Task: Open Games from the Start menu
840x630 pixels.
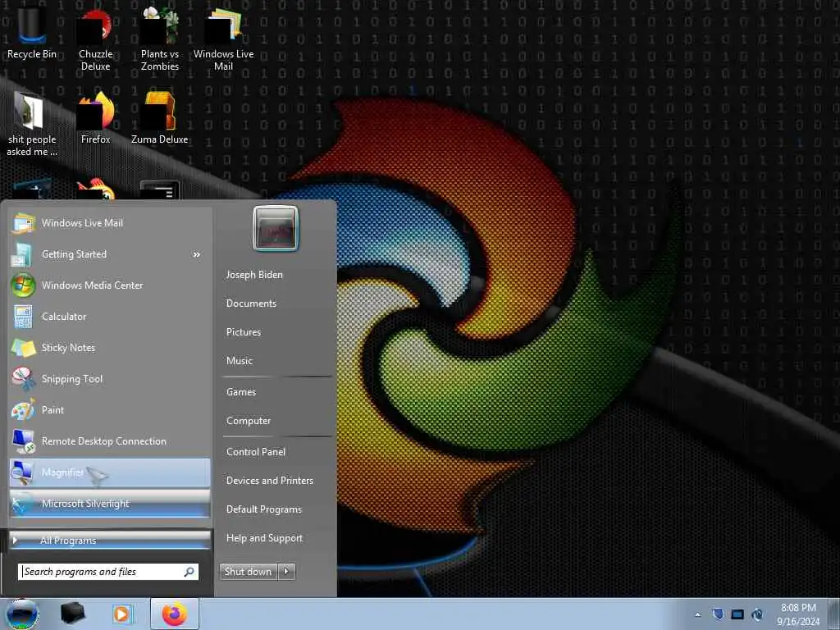Action: [x=241, y=392]
